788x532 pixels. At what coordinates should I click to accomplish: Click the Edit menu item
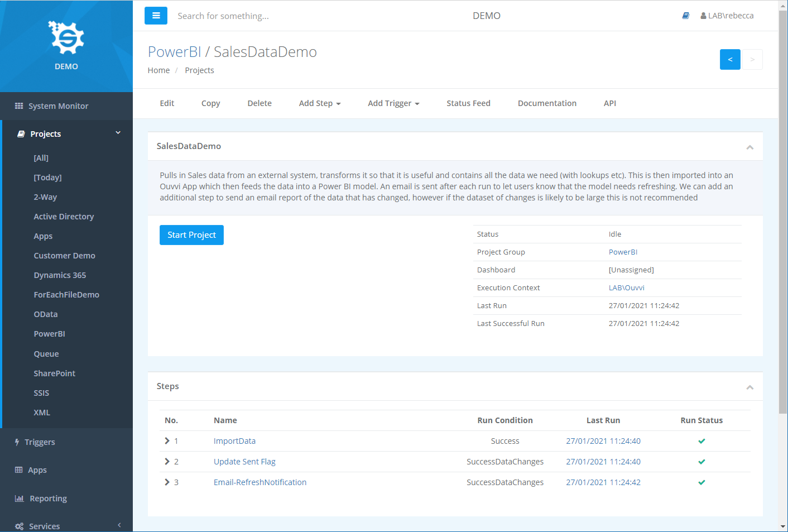tap(167, 103)
